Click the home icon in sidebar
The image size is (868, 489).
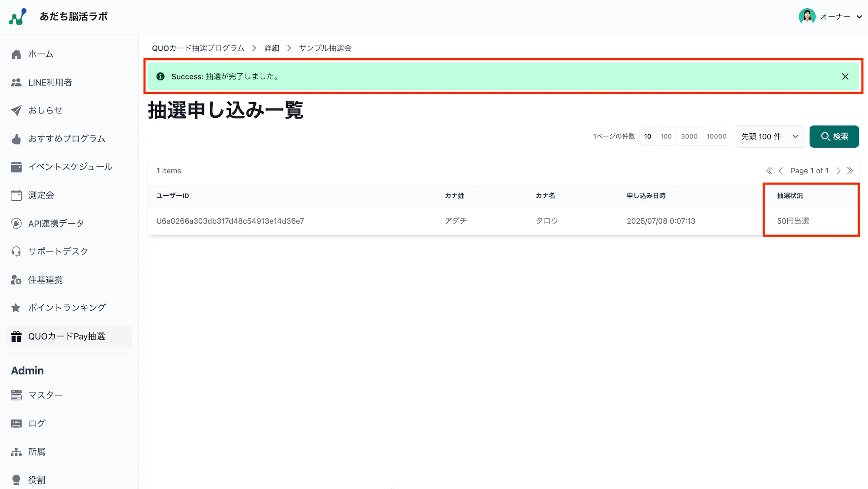(16, 54)
